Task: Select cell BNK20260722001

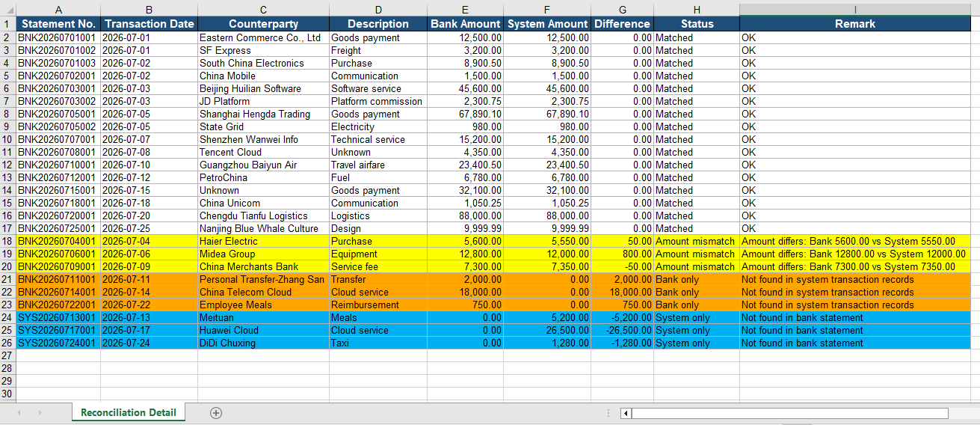Action: pyautogui.click(x=58, y=305)
